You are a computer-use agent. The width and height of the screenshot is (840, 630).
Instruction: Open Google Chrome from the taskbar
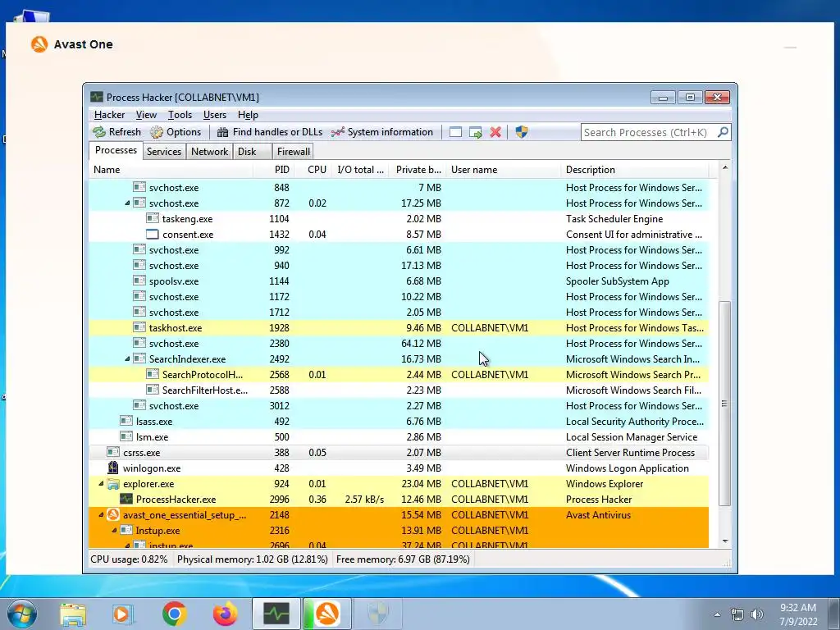[x=174, y=614]
